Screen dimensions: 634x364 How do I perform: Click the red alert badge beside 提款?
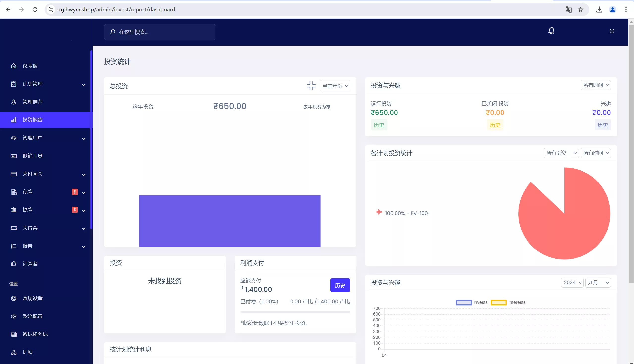click(75, 210)
